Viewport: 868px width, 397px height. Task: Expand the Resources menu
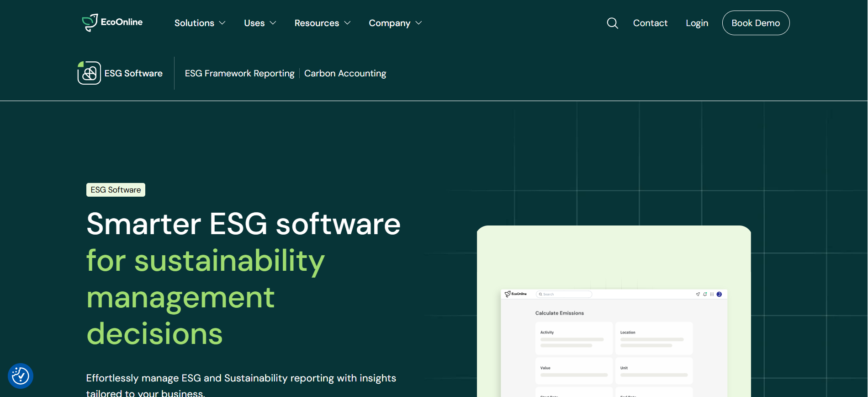(x=323, y=23)
